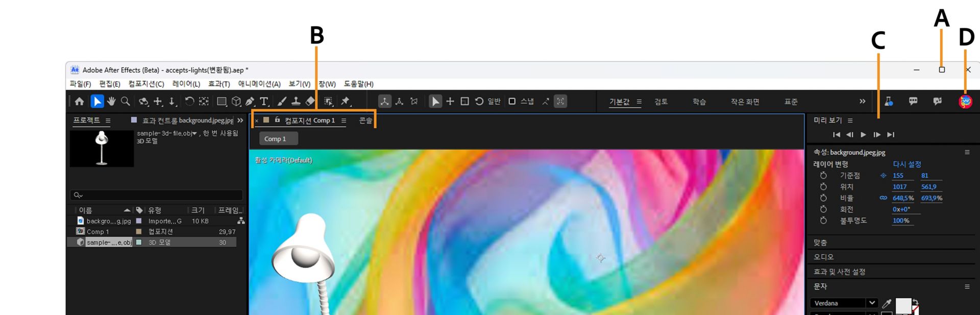Select the Rectangle shape tool
The height and width of the screenshot is (315, 980).
(x=222, y=102)
